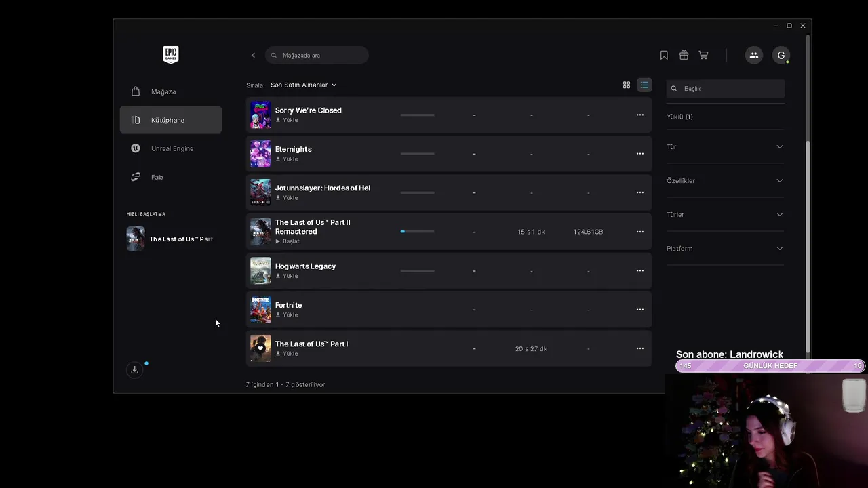This screenshot has width=868, height=488.
Task: Click Fortnite cover thumbnail
Action: pos(260,310)
